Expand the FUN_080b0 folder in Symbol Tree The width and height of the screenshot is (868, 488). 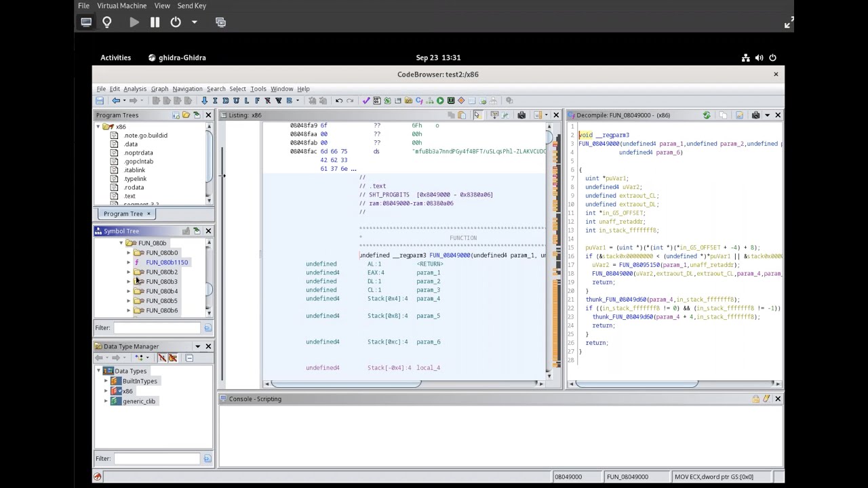(128, 253)
